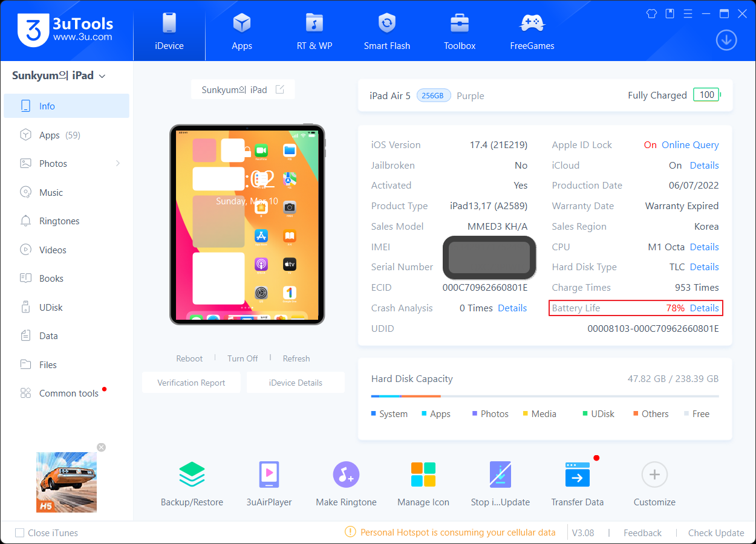Open Files in the sidebar
This screenshot has height=544, width=756.
click(x=67, y=364)
